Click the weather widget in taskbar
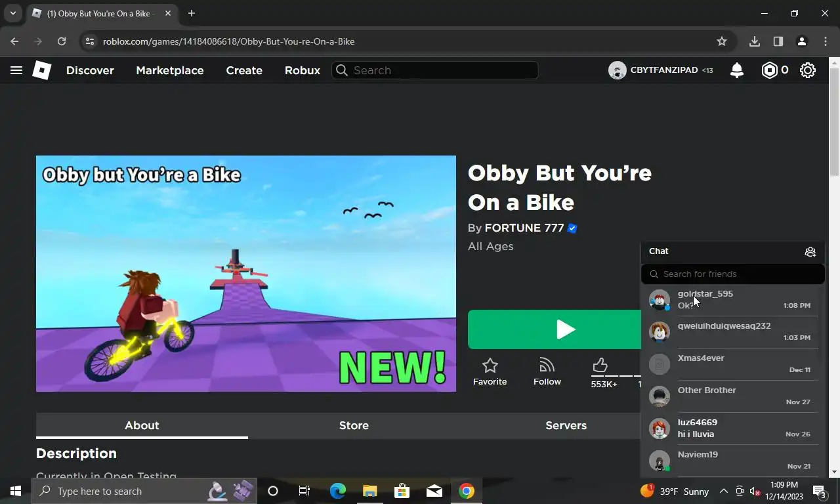 click(675, 491)
